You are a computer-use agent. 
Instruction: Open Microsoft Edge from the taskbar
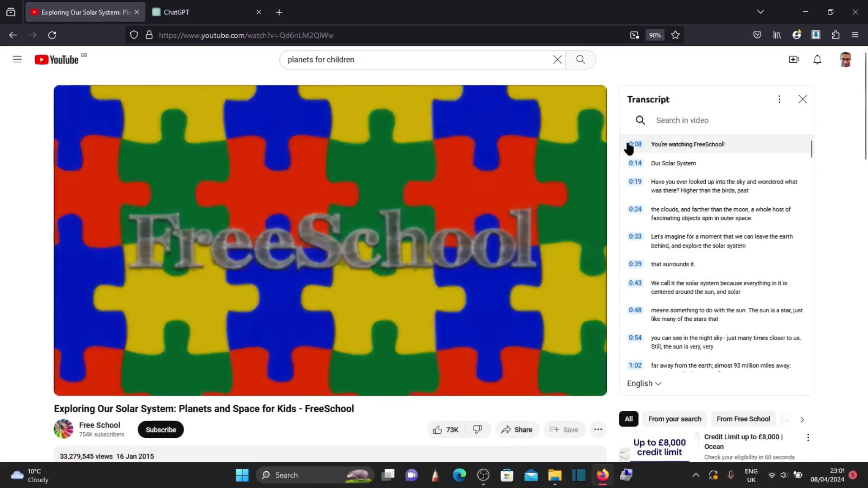point(459,475)
